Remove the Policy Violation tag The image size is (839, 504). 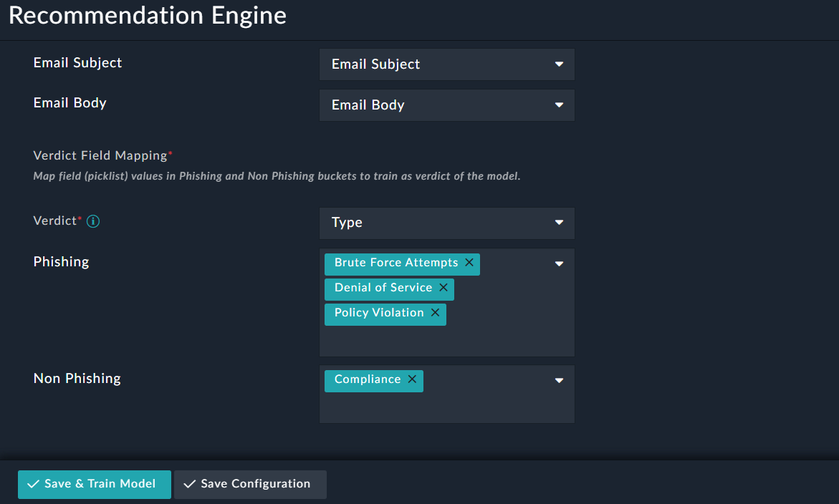point(435,313)
